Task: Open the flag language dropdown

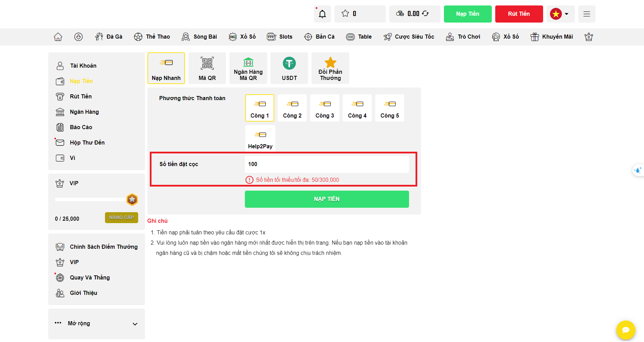Action: (x=561, y=14)
